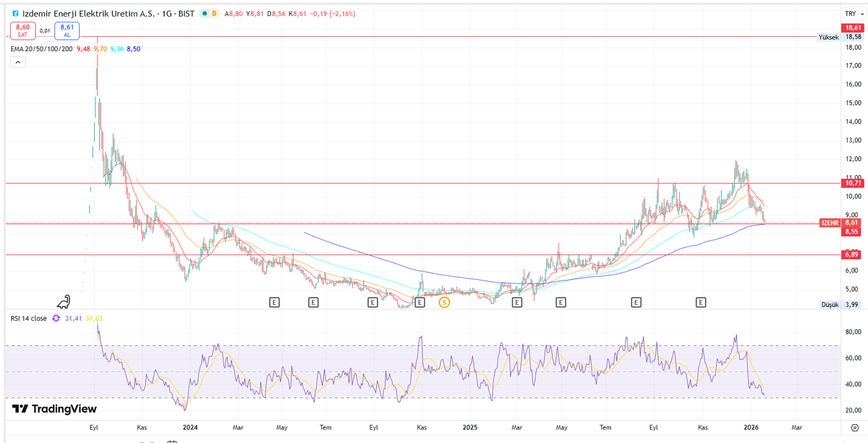This screenshot has height=443, width=868.
Task: Click the blue EMA value 8,50
Action: click(133, 48)
